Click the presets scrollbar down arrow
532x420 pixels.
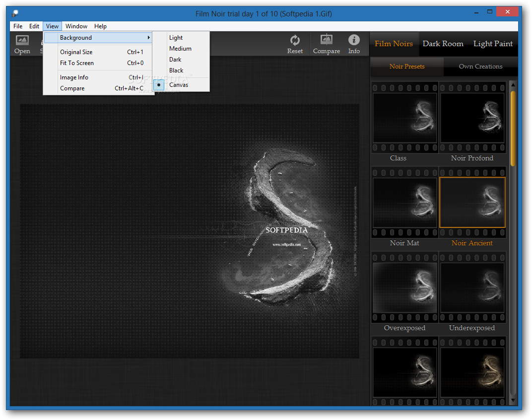click(x=513, y=401)
